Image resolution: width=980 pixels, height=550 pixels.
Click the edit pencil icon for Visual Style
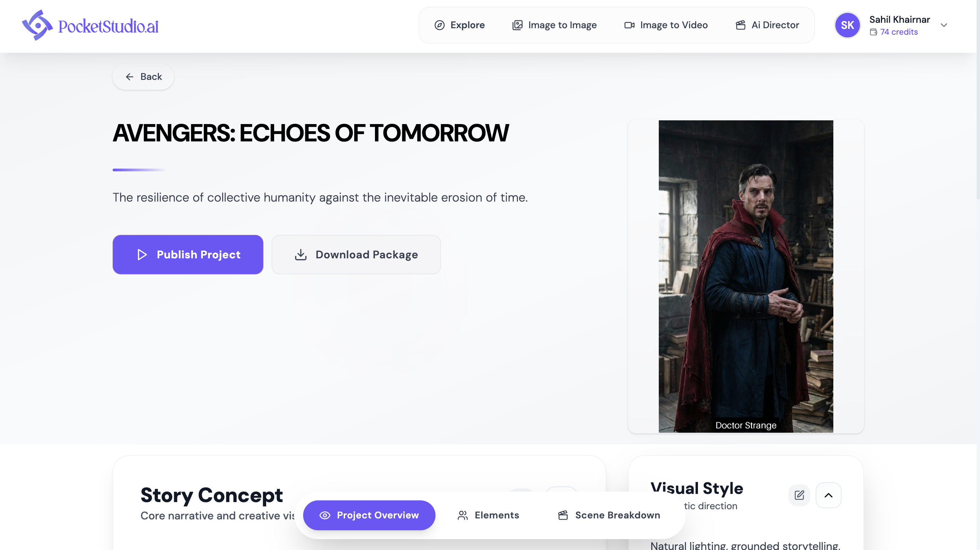coord(799,495)
